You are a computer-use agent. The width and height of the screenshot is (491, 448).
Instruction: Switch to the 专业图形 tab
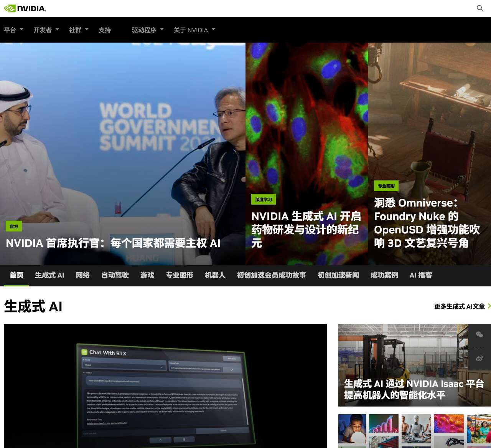(180, 275)
